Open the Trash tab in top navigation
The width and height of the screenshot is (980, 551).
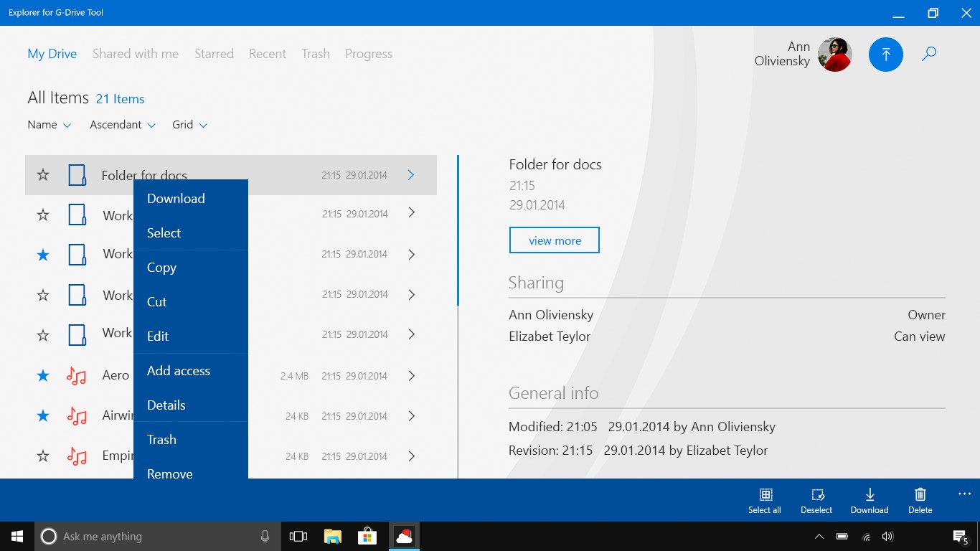[x=316, y=54]
